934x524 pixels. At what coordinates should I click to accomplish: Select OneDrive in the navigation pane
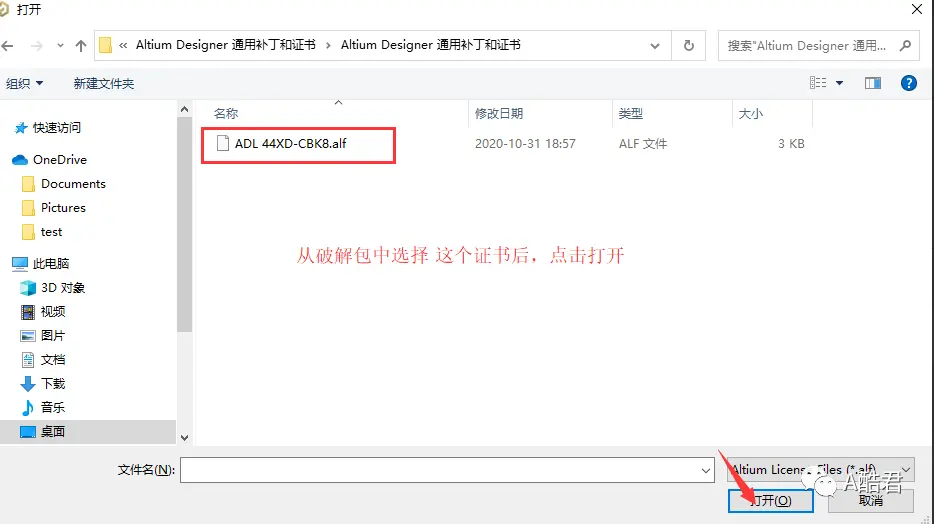click(x=60, y=160)
